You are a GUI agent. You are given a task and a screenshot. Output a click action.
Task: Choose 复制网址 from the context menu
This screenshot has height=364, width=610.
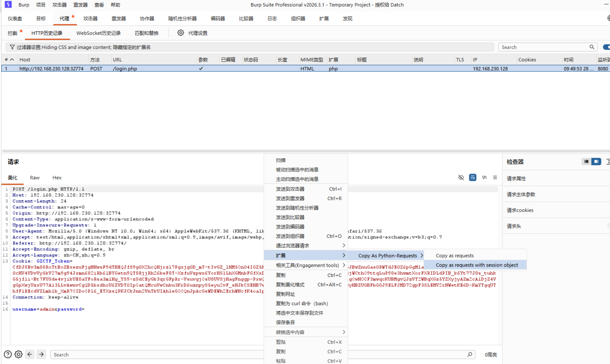click(306, 294)
